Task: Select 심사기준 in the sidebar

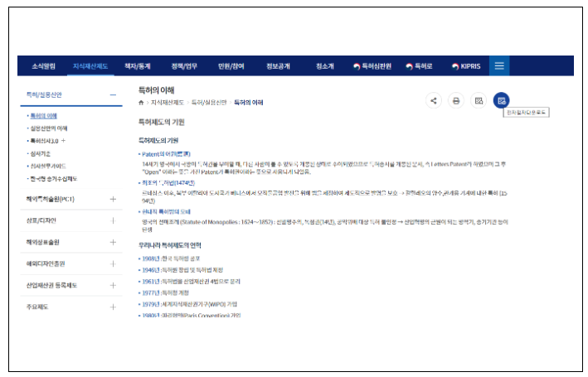Action: (40, 154)
